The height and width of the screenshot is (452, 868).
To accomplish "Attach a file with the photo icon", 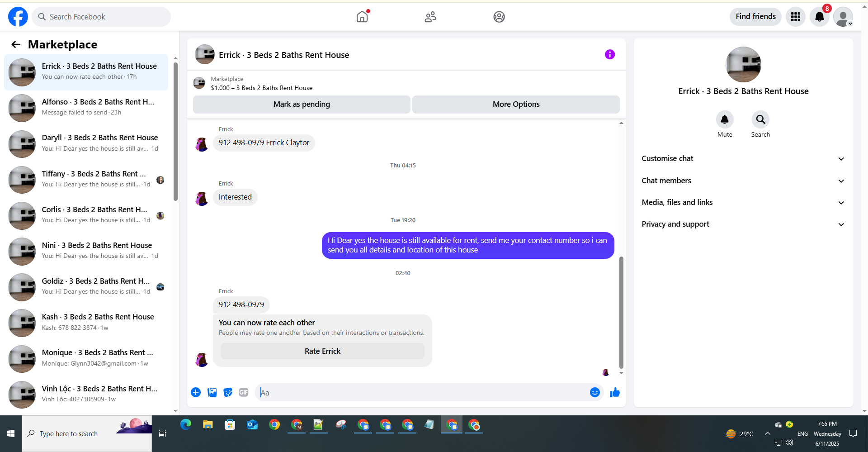I will click(212, 392).
